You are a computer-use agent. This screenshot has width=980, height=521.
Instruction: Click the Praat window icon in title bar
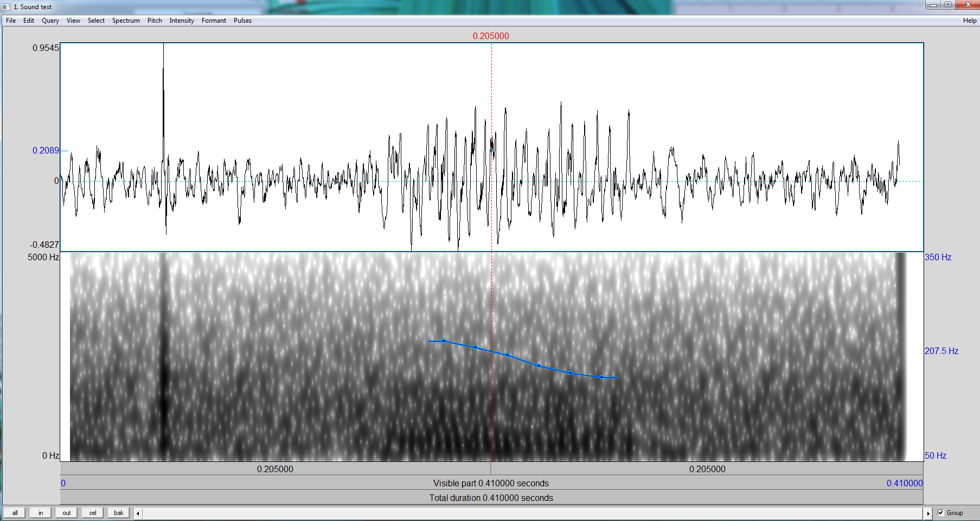coord(7,7)
